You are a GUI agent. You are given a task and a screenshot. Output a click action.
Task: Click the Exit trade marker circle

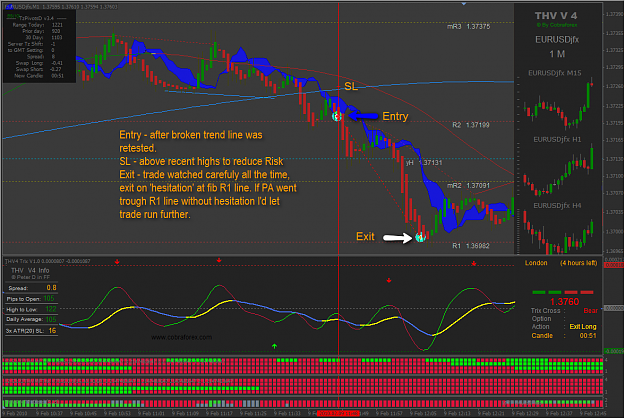(420, 238)
